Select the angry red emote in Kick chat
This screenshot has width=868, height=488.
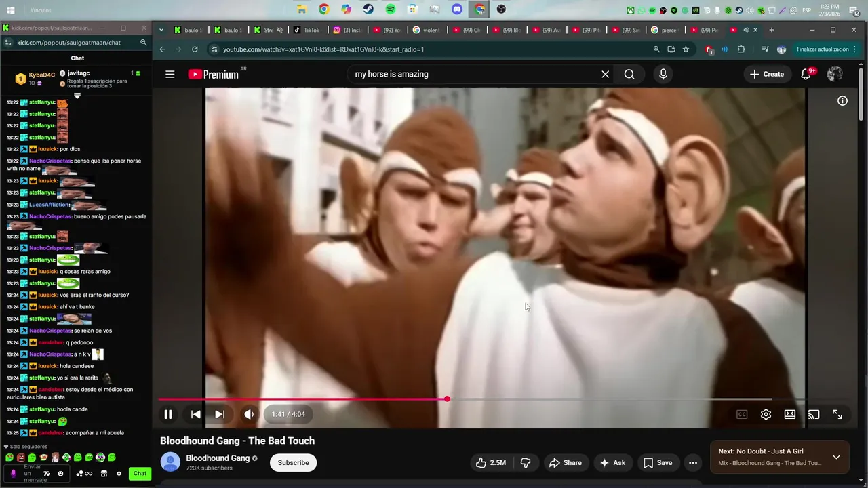pyautogui.click(x=20, y=457)
